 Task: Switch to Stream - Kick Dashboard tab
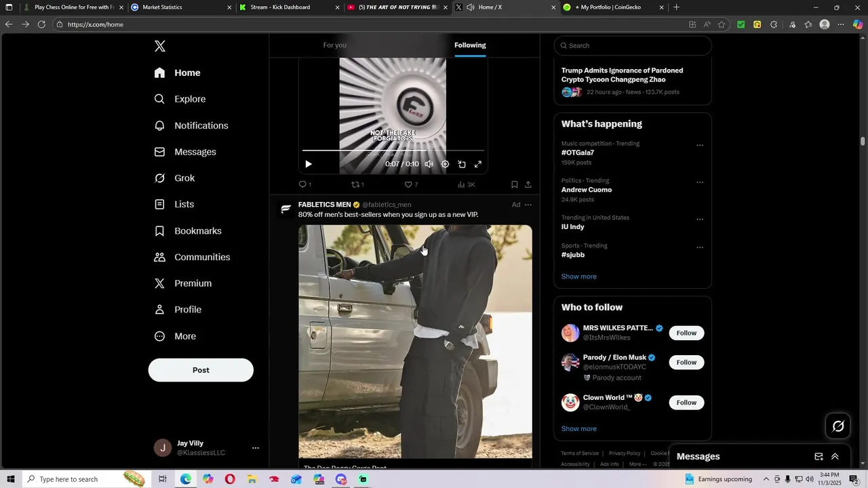[x=289, y=7]
